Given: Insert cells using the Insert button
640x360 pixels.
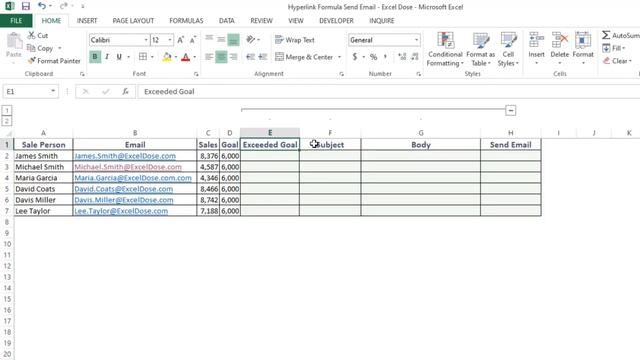Looking at the screenshot, I should [536, 48].
